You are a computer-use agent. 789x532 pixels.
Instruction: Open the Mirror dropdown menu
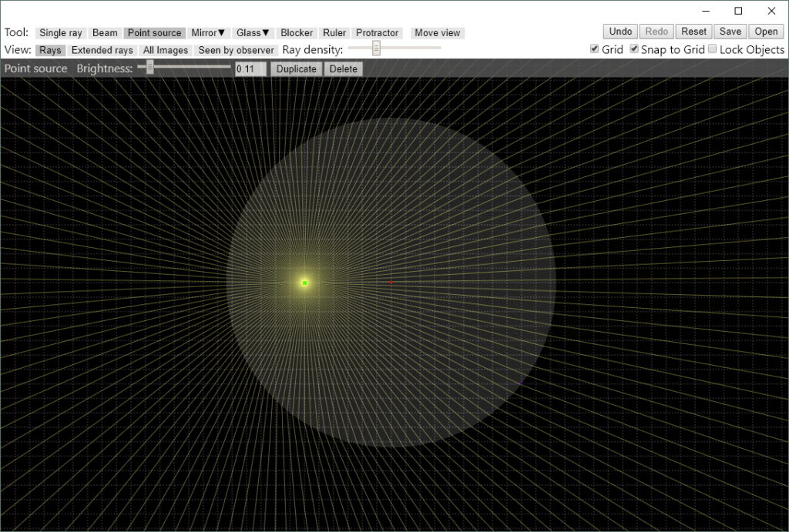pyautogui.click(x=208, y=33)
